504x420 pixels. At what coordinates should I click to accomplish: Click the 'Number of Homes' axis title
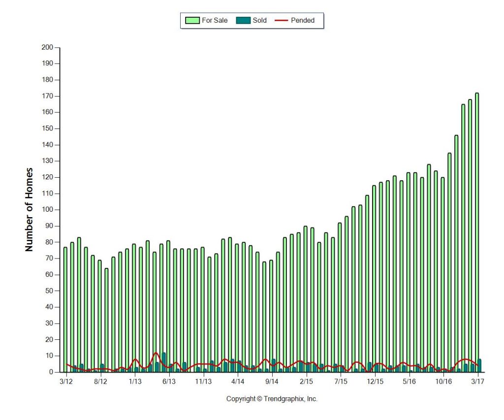tap(29, 209)
